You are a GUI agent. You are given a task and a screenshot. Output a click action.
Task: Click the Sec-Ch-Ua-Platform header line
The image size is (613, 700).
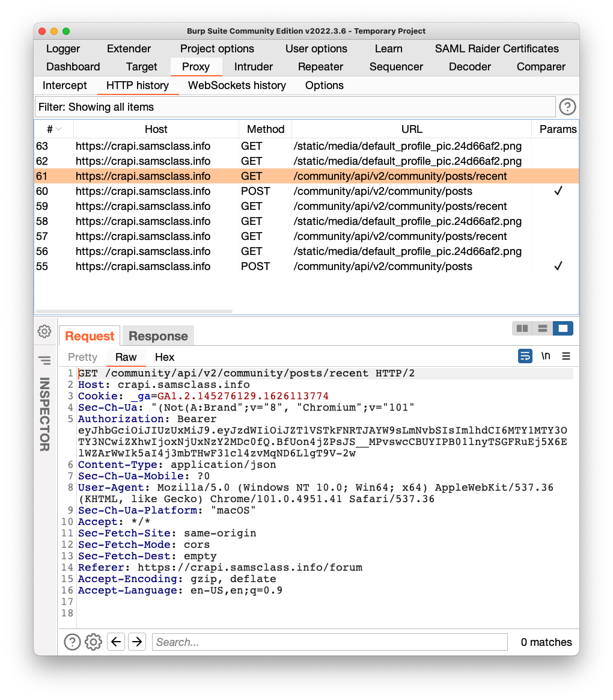167,511
